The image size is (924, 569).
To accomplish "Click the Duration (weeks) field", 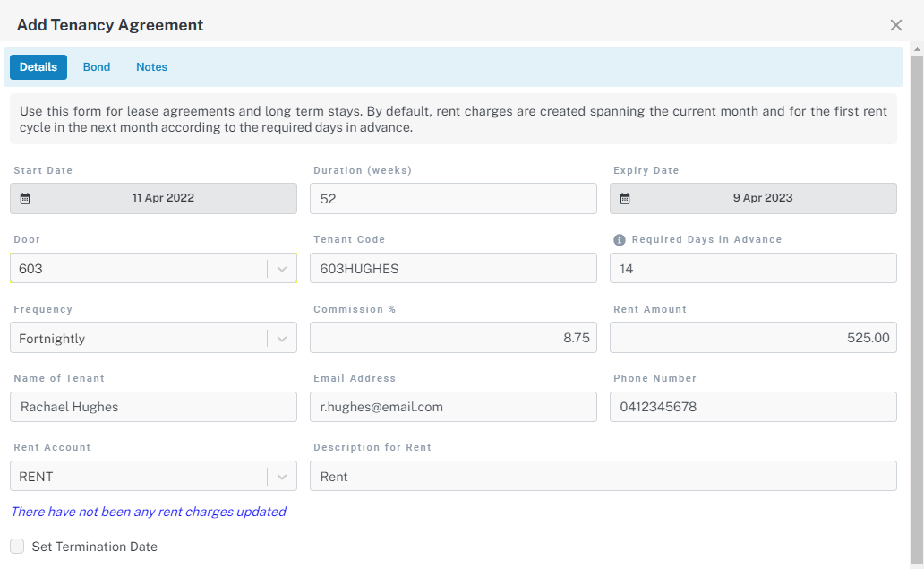I will point(453,199).
